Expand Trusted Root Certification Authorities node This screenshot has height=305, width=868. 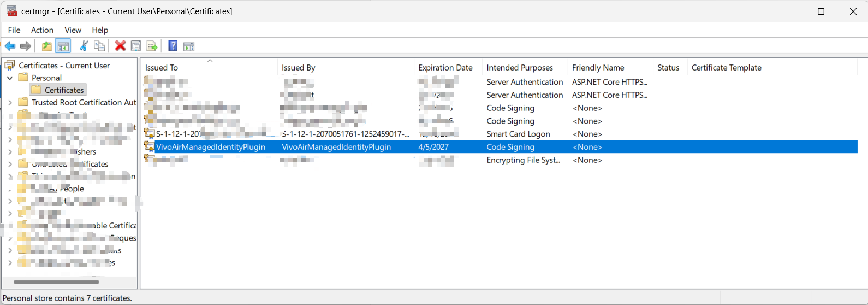coord(10,103)
